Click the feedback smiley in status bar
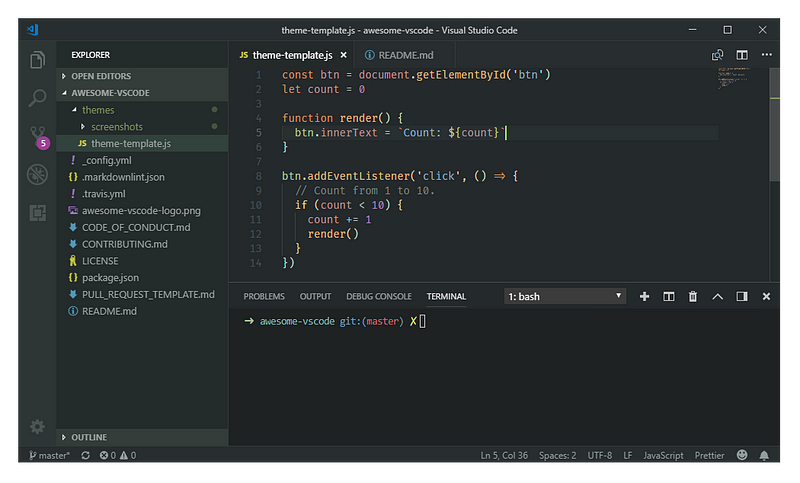 [x=742, y=455]
